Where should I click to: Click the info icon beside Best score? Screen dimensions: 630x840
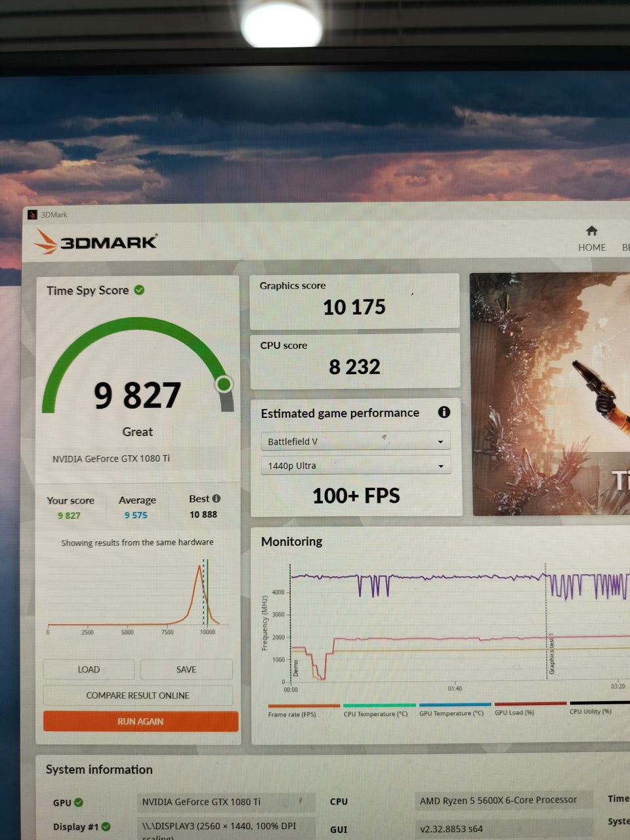pos(217,498)
